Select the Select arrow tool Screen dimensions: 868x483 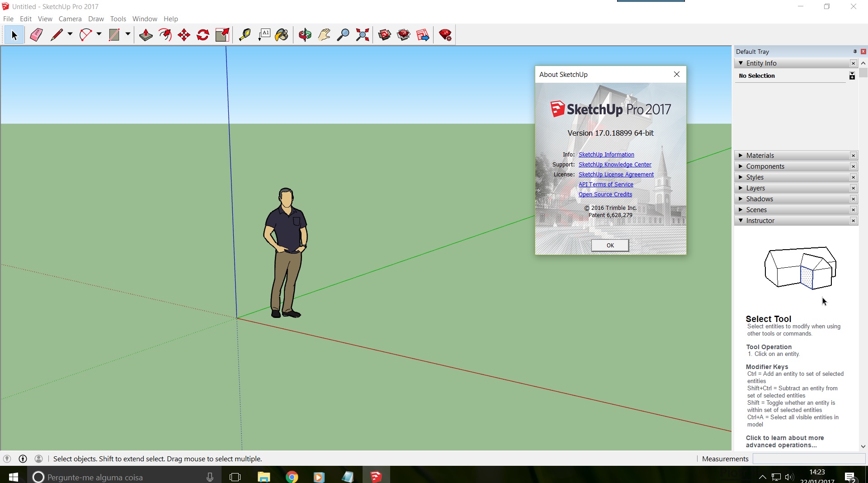coord(14,35)
